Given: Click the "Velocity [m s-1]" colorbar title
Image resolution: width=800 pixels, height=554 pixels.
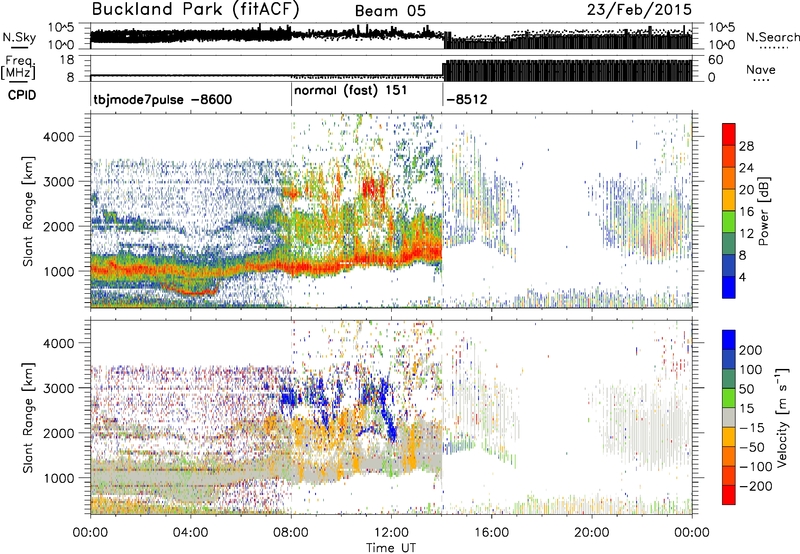Looking at the screenshot, I should tap(782, 417).
